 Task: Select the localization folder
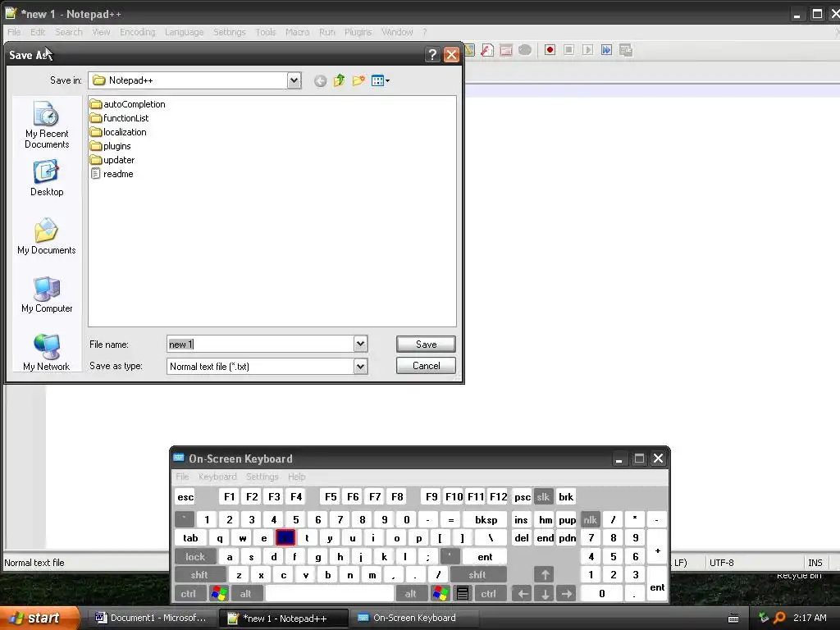point(118,132)
